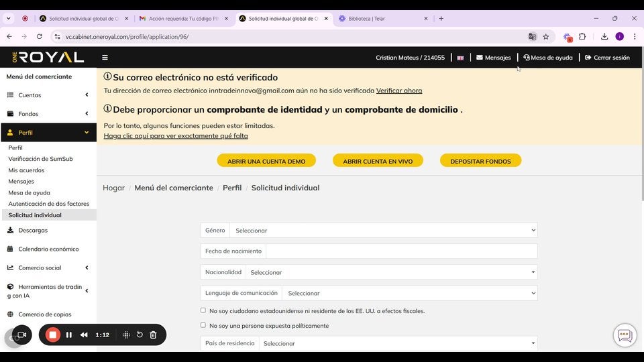This screenshot has height=362, width=644.
Task: Open Mensajes in the top header
Action: [x=493, y=58]
